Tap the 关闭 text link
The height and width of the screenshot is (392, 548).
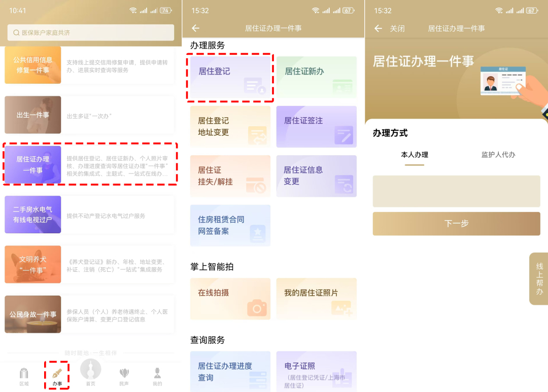[397, 28]
